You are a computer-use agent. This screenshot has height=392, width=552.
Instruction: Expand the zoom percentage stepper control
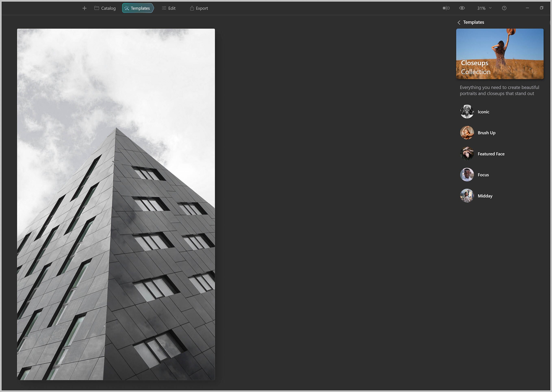pos(492,8)
